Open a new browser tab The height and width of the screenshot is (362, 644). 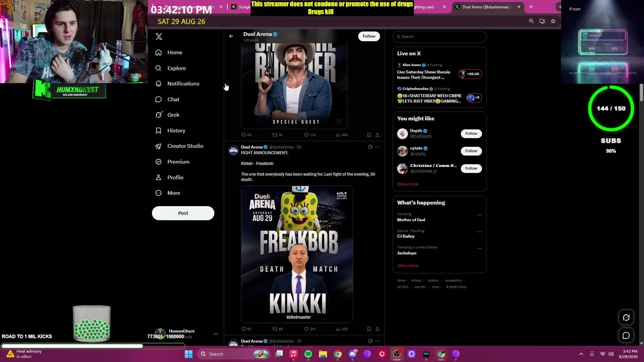coord(531,7)
